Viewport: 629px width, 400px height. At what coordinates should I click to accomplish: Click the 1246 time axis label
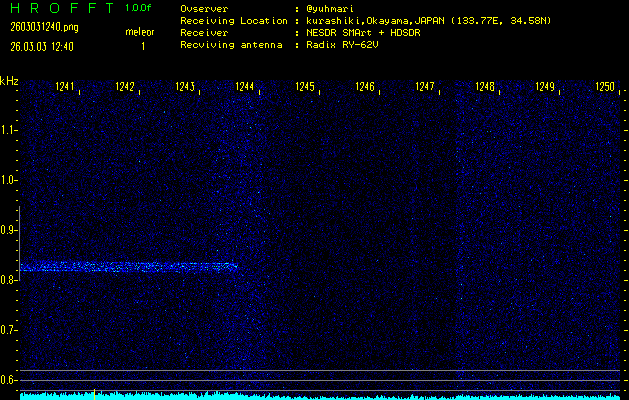point(365,87)
